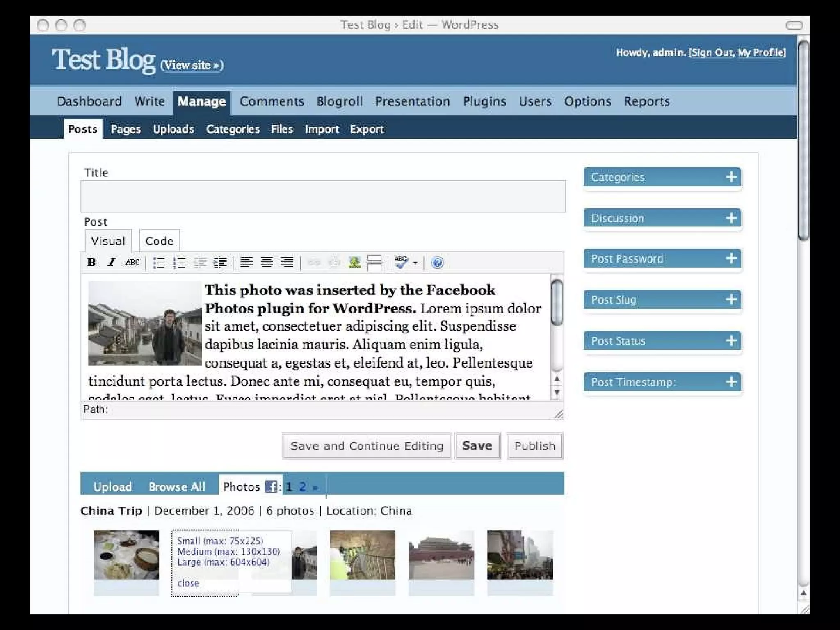840x630 pixels.
Task: Insert the More page break tag
Action: click(x=374, y=263)
